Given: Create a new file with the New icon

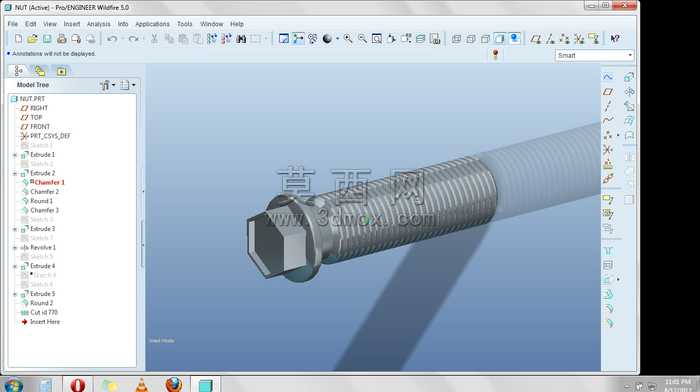Looking at the screenshot, I should click(x=18, y=39).
